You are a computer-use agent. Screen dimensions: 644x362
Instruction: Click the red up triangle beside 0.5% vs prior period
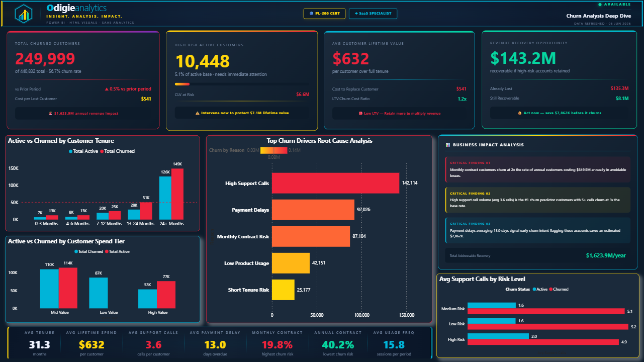(107, 89)
